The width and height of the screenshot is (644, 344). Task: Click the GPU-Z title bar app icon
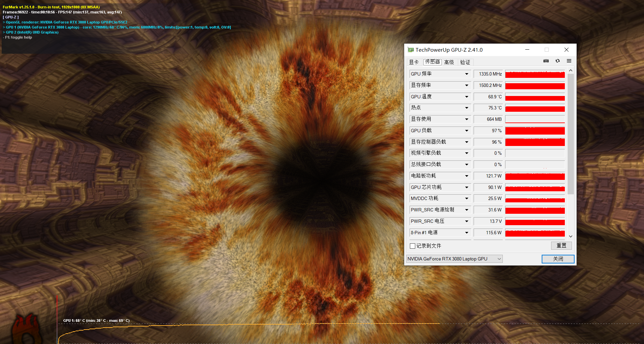pos(411,50)
